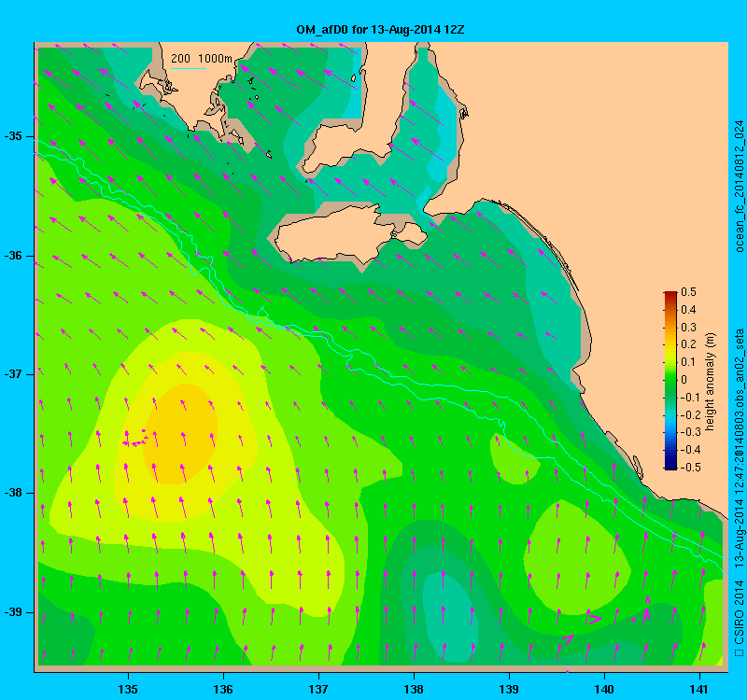Viewport: 747px width, 700px height.
Task: Click the 137 longitude axis label
Action: (318, 689)
